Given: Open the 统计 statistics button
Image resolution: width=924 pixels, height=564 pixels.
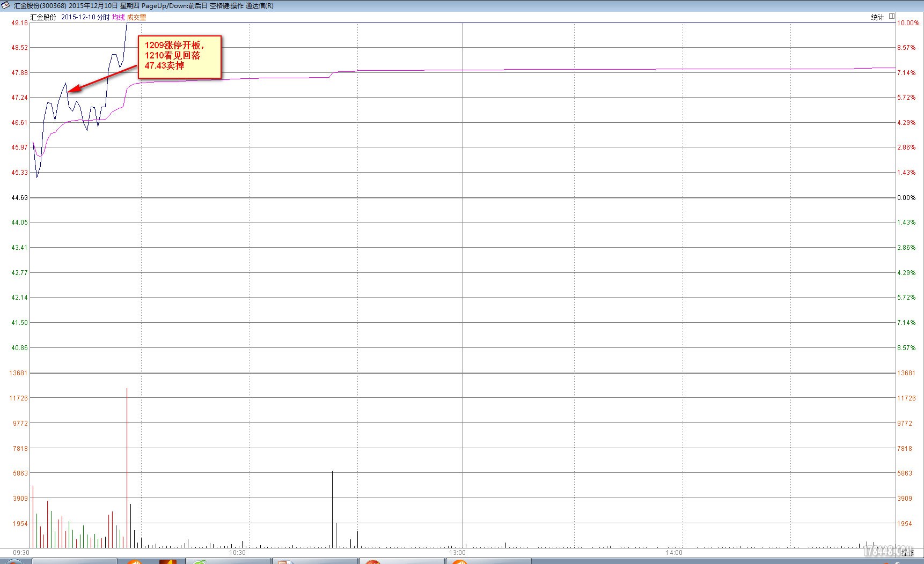Looking at the screenshot, I should point(877,17).
